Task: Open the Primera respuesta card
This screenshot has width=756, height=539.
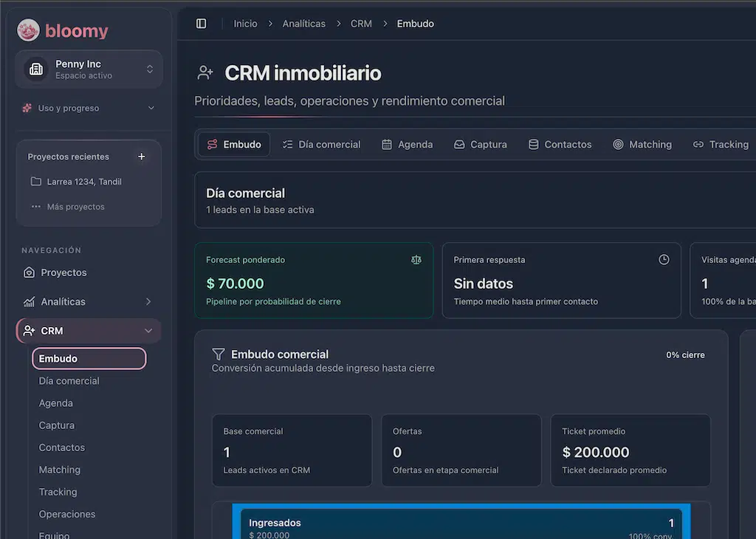Action: click(562, 281)
